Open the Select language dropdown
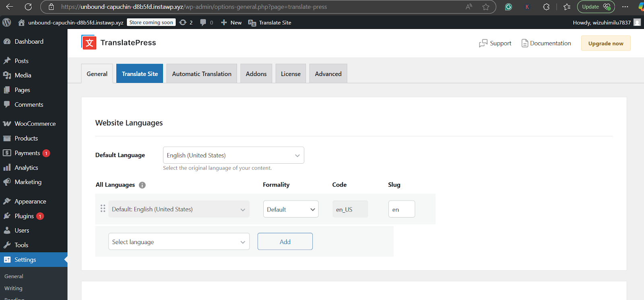 click(x=179, y=242)
